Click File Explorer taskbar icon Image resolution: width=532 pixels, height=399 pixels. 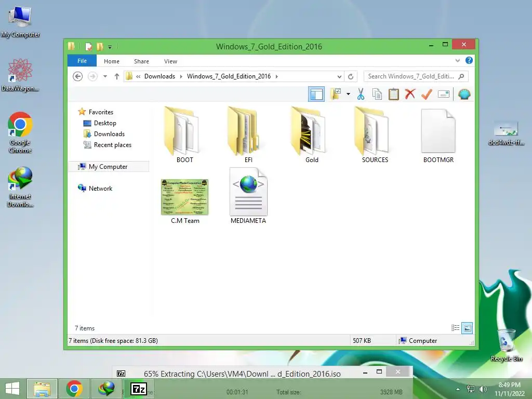tap(42, 389)
